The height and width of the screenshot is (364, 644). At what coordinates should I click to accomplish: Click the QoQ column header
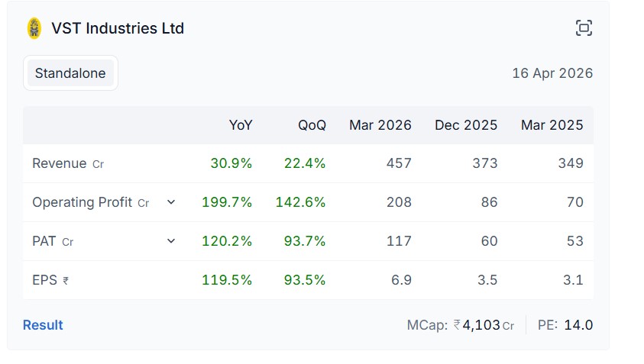click(312, 124)
